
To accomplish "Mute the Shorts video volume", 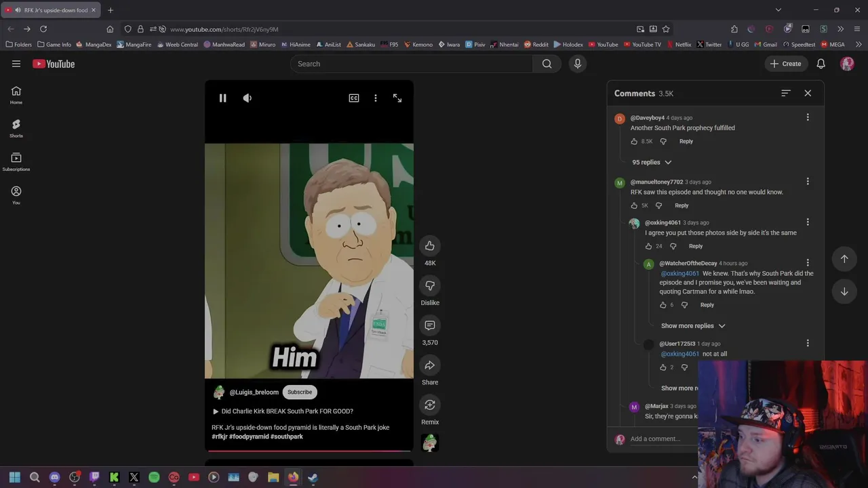I will 248,98.
